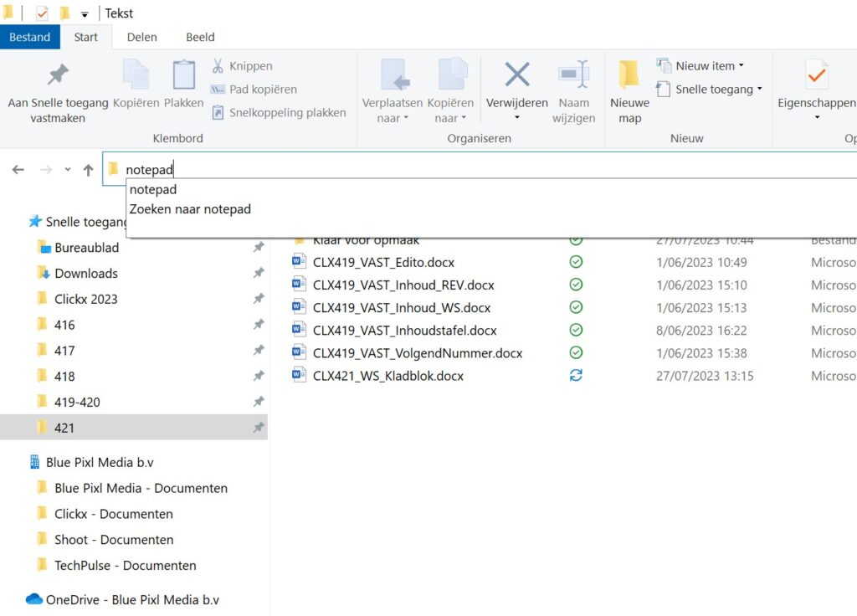The width and height of the screenshot is (857, 616).
Task: Click the Up arrow navigation icon
Action: click(88, 170)
